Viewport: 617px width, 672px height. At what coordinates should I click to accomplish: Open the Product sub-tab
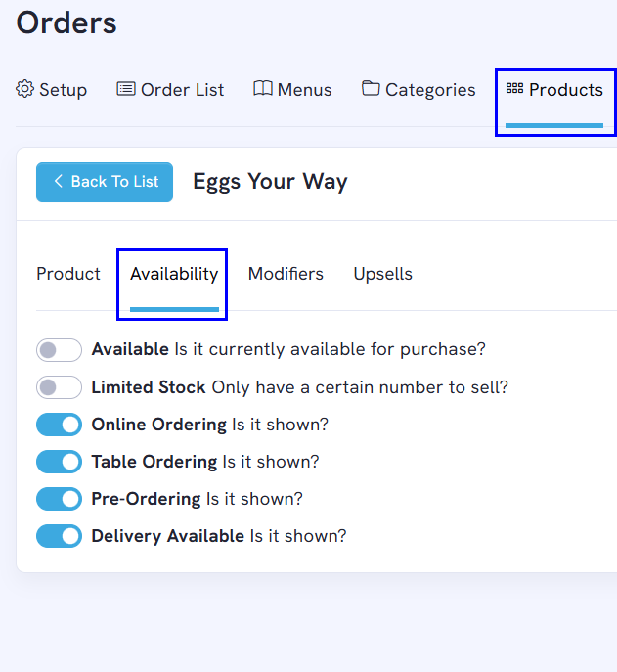(x=68, y=274)
